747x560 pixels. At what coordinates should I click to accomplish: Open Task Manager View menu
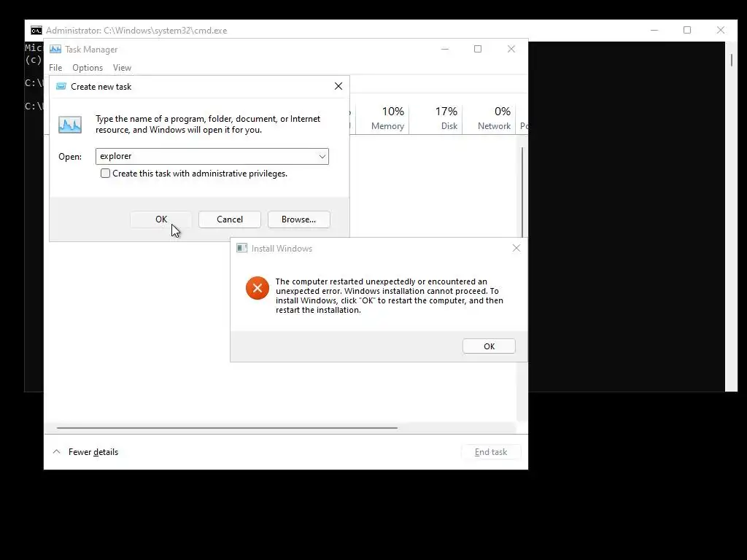point(122,68)
